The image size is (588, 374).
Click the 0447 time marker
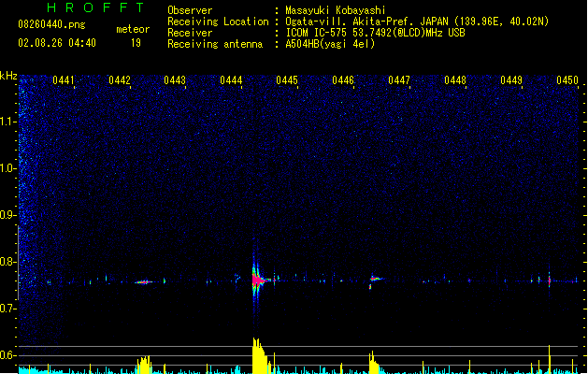point(399,80)
